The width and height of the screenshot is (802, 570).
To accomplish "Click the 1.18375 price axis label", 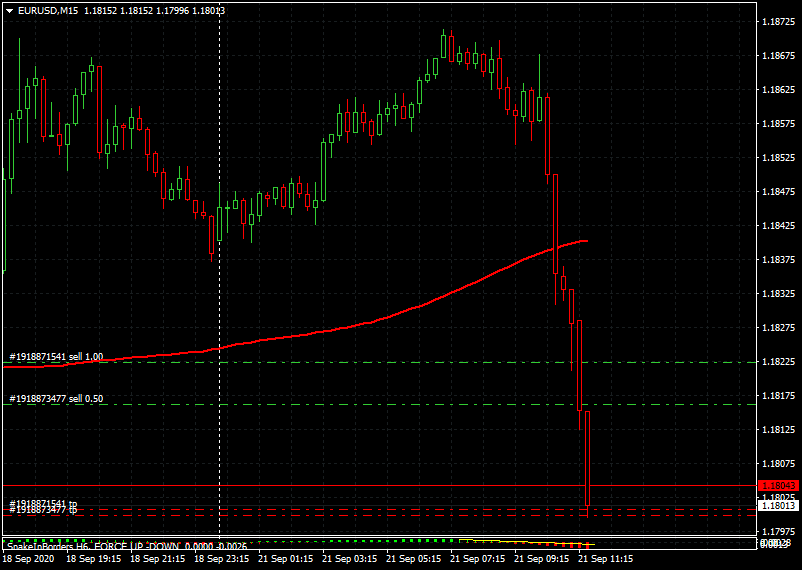I will [779, 259].
